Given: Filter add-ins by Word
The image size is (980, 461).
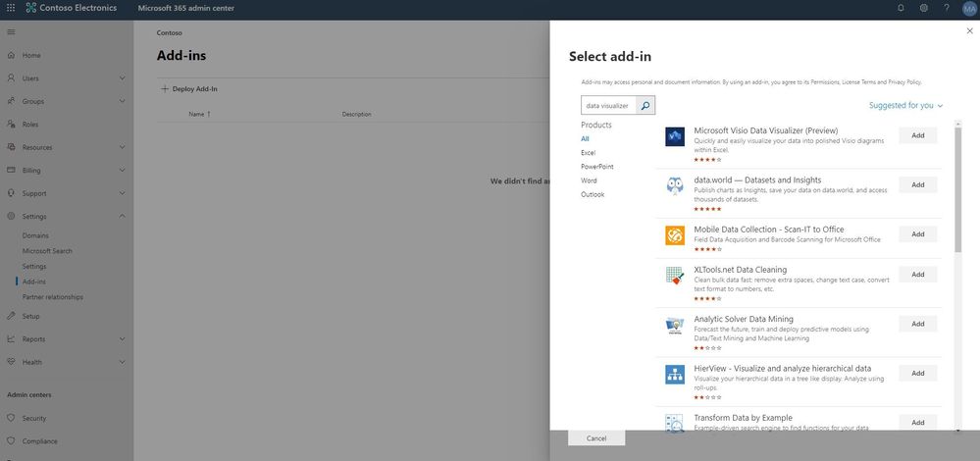Looking at the screenshot, I should click(x=589, y=180).
